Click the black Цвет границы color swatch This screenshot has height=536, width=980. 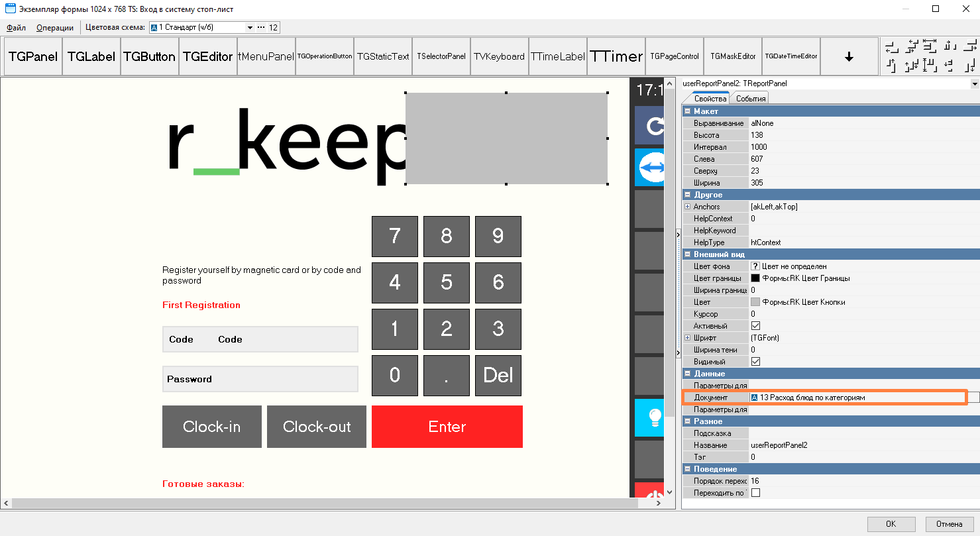tap(755, 278)
